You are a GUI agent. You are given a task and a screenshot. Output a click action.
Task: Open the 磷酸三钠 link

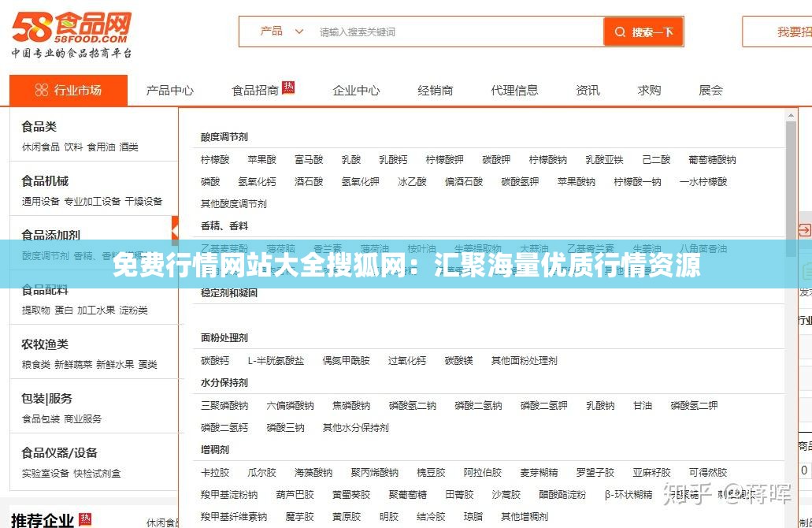point(285,428)
